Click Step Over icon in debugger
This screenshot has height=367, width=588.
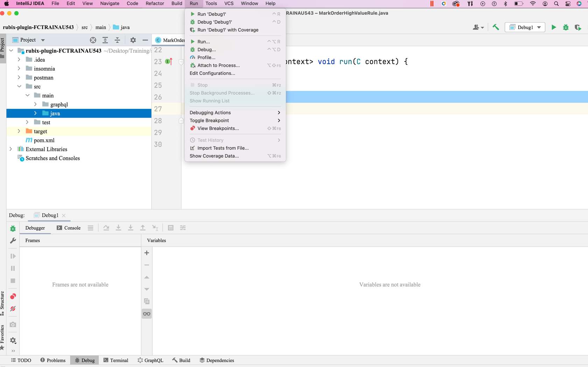click(x=106, y=228)
